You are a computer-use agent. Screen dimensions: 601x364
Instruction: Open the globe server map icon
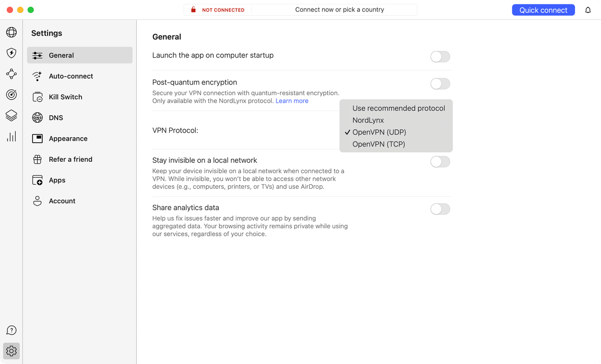[x=11, y=33]
